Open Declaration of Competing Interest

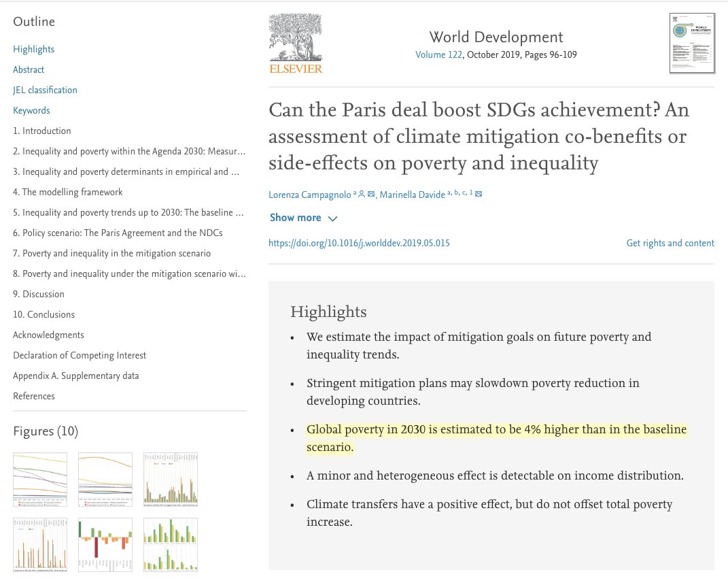pyautogui.click(x=80, y=356)
